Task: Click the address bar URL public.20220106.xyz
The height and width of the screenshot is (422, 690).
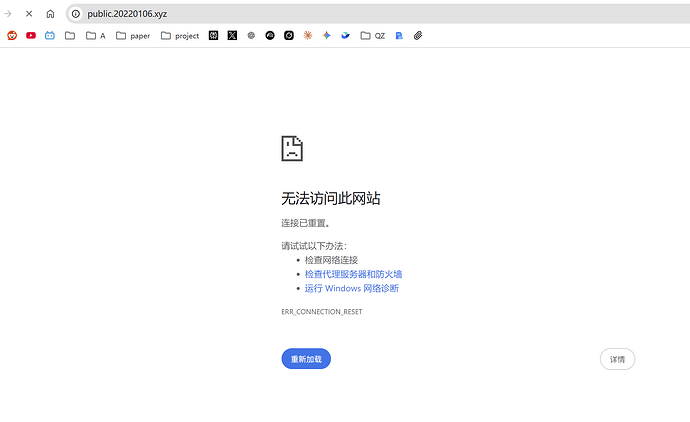Action: 127,14
